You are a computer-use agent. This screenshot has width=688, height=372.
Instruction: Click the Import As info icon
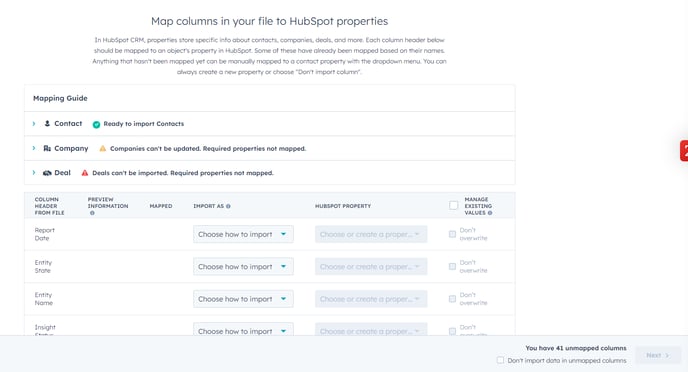pos(228,206)
